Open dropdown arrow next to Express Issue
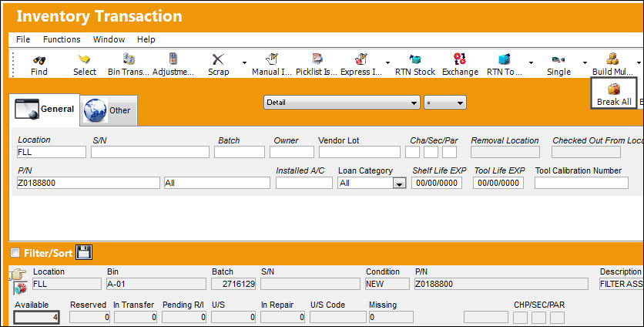644x327 pixels. click(x=387, y=63)
